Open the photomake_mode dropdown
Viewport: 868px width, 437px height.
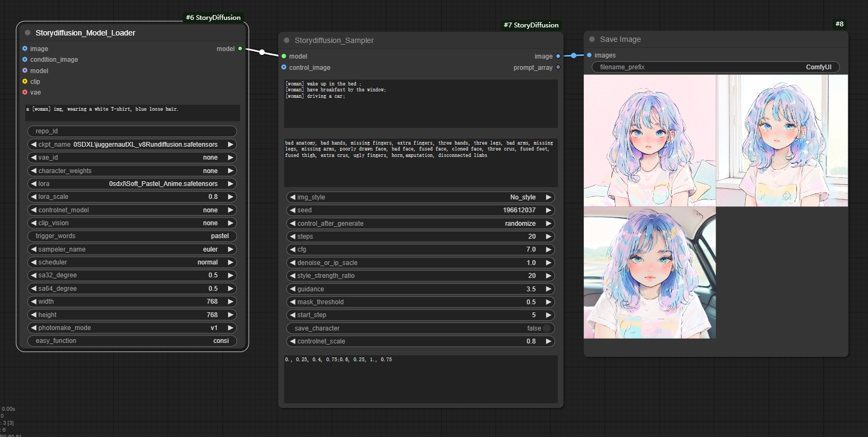(132, 328)
